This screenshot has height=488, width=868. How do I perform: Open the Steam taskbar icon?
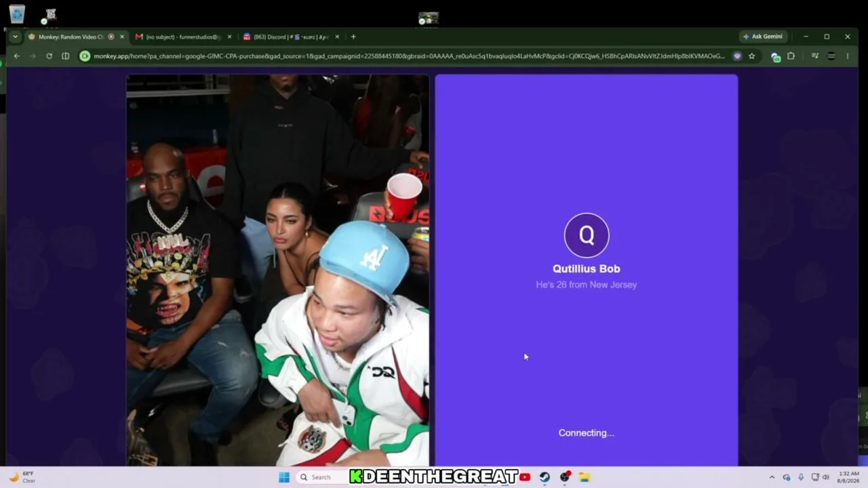pos(545,477)
